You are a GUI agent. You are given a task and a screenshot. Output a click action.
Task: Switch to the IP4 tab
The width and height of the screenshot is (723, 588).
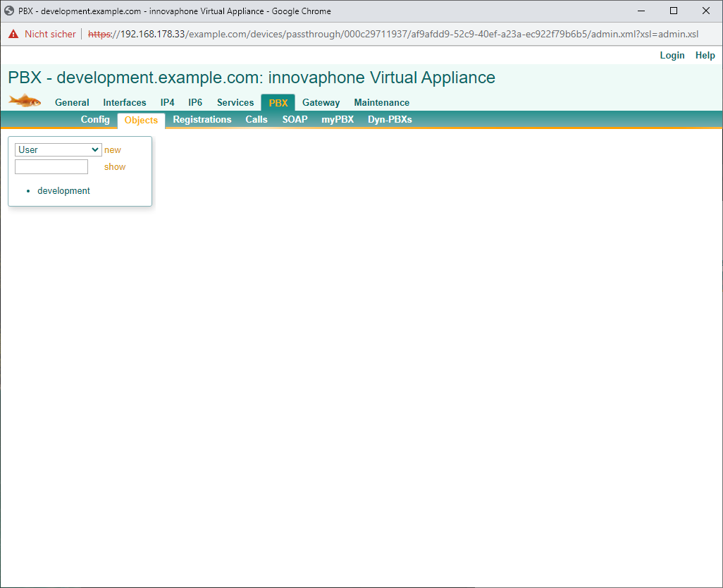tap(168, 102)
